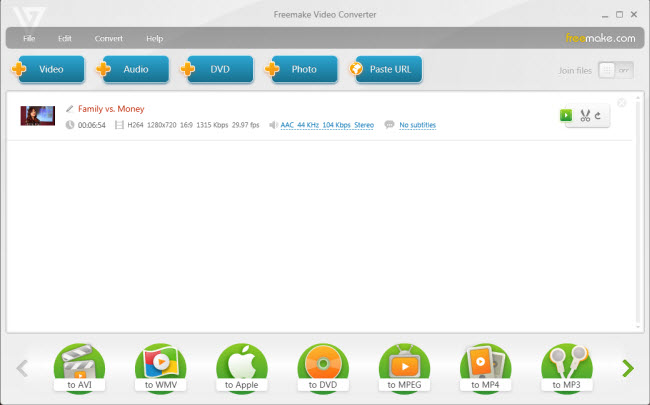Click the speaker audio icon
Viewport: 650px width, 405px height.
pos(273,125)
